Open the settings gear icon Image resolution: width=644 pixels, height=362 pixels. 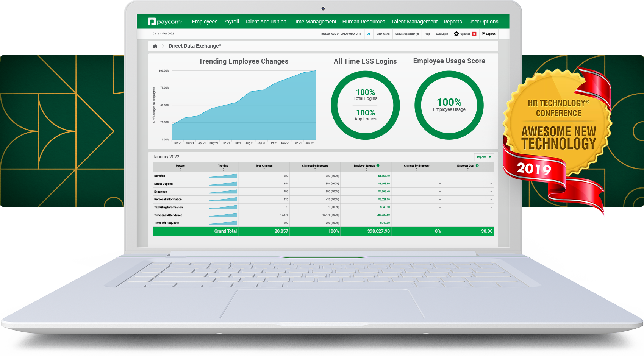pyautogui.click(x=456, y=34)
